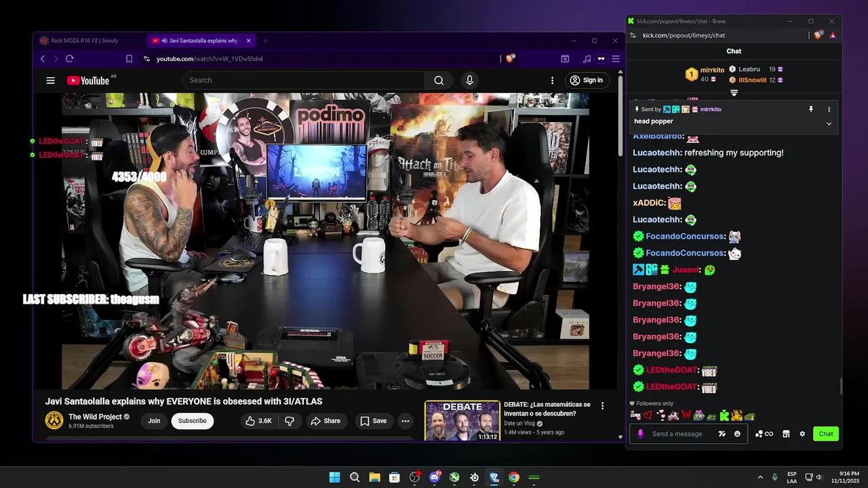Dislike the video with thumbs down
Screen dimensions: 868x488
290,421
